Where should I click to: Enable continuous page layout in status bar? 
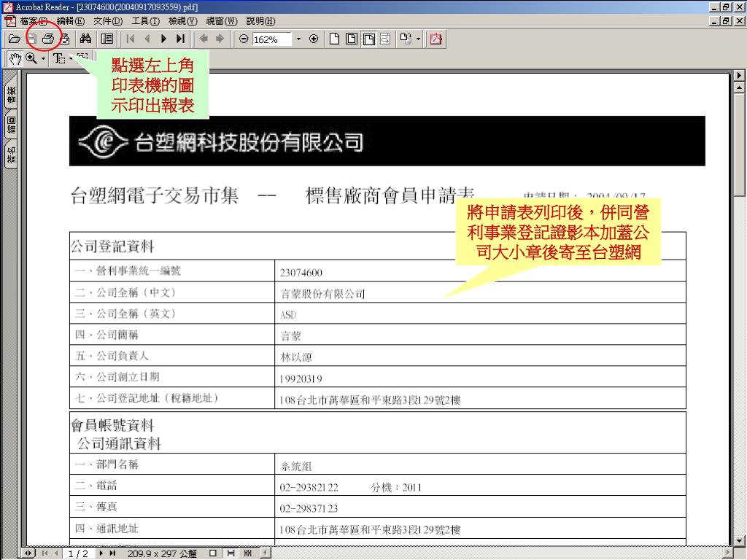coord(231,553)
